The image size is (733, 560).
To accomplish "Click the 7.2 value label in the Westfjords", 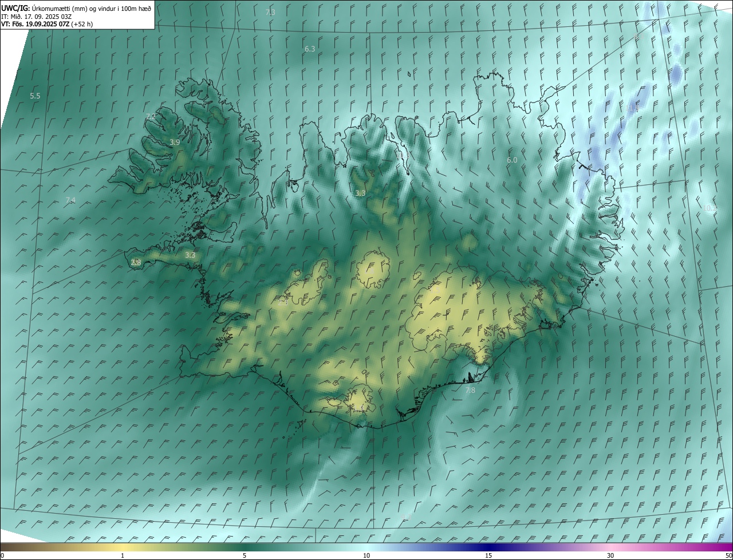I will point(151,116).
